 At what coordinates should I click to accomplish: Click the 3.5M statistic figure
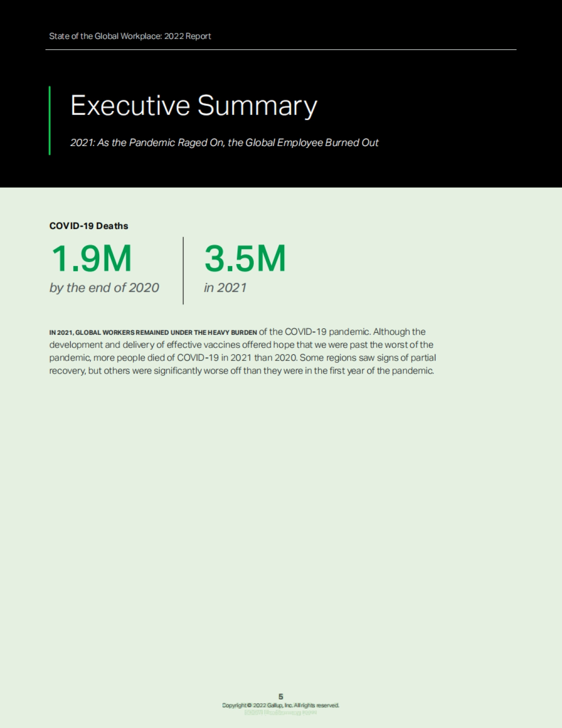pyautogui.click(x=245, y=258)
